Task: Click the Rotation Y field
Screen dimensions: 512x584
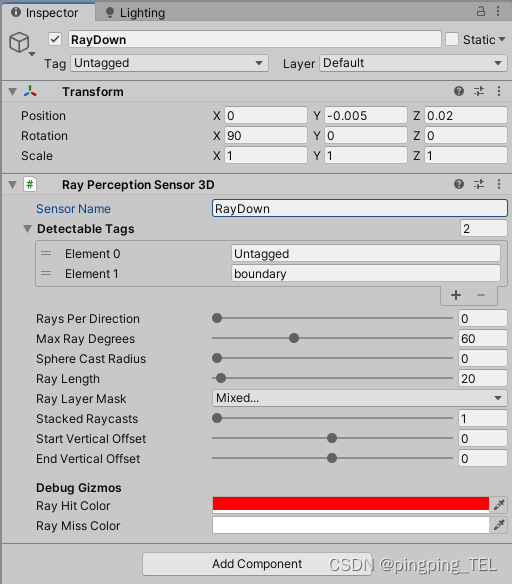Action: pyautogui.click(x=366, y=136)
